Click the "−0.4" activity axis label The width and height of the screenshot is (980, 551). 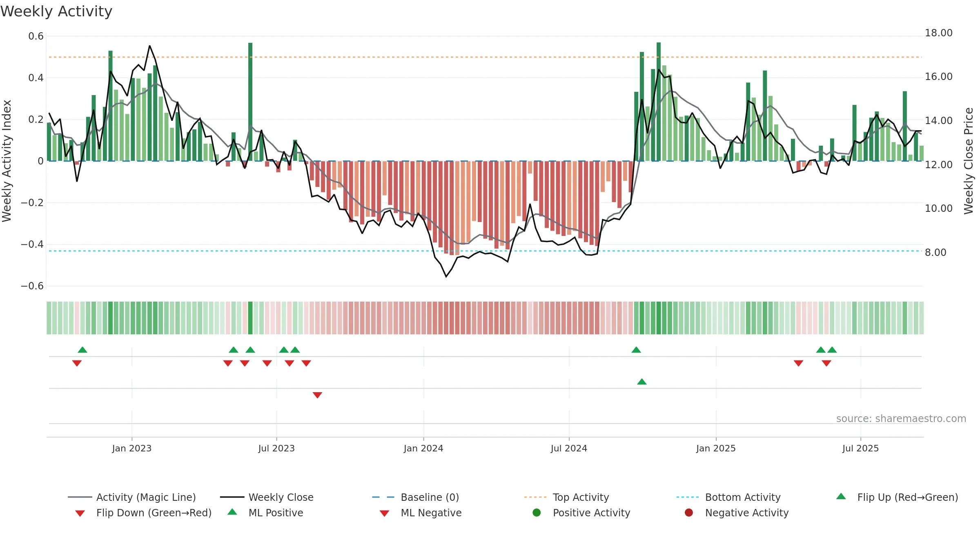point(32,244)
